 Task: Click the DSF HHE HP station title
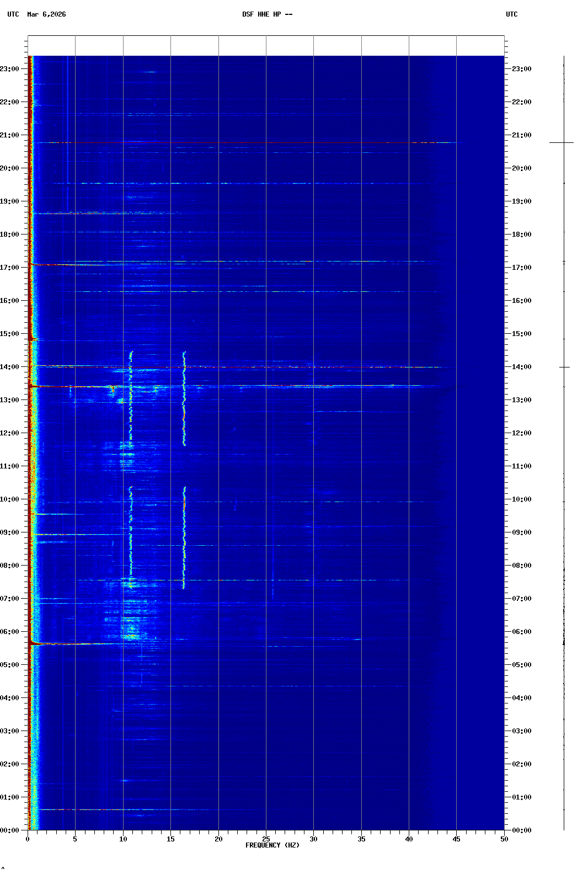(267, 14)
